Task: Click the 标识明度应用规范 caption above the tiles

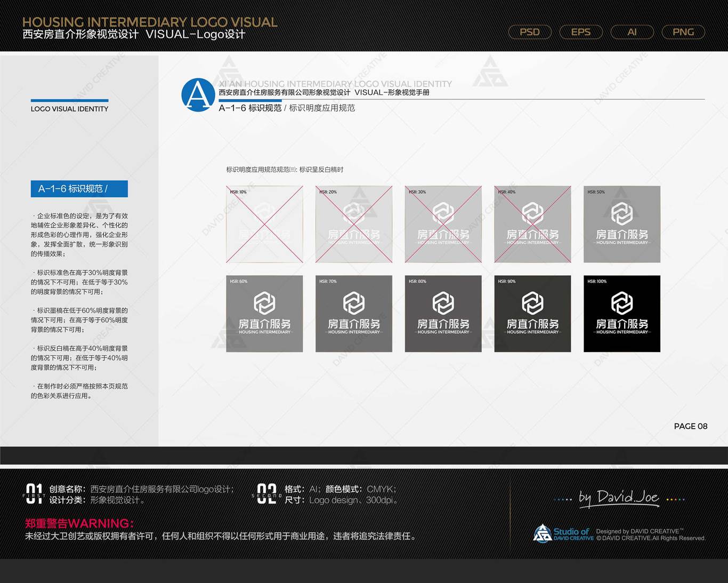Action: click(285, 170)
